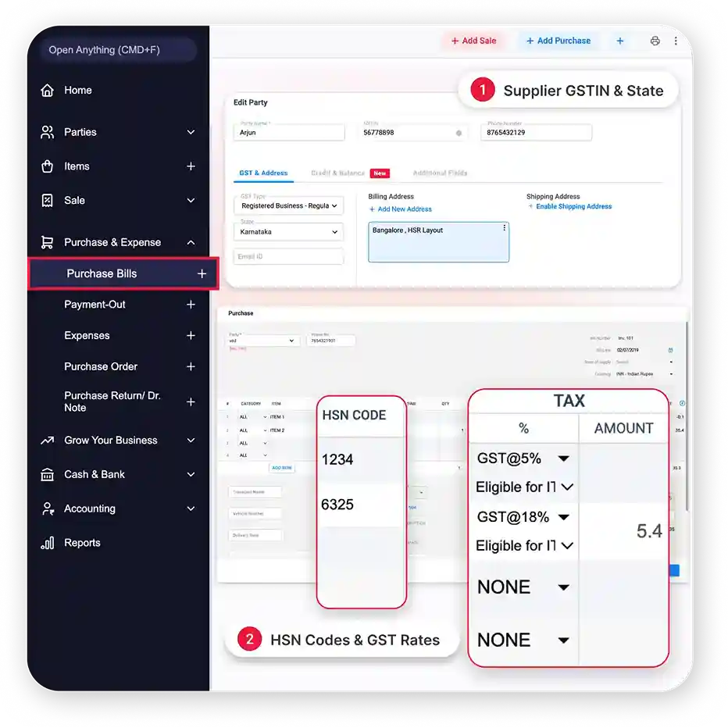
Task: Click the Parties people icon
Action: coord(47,132)
